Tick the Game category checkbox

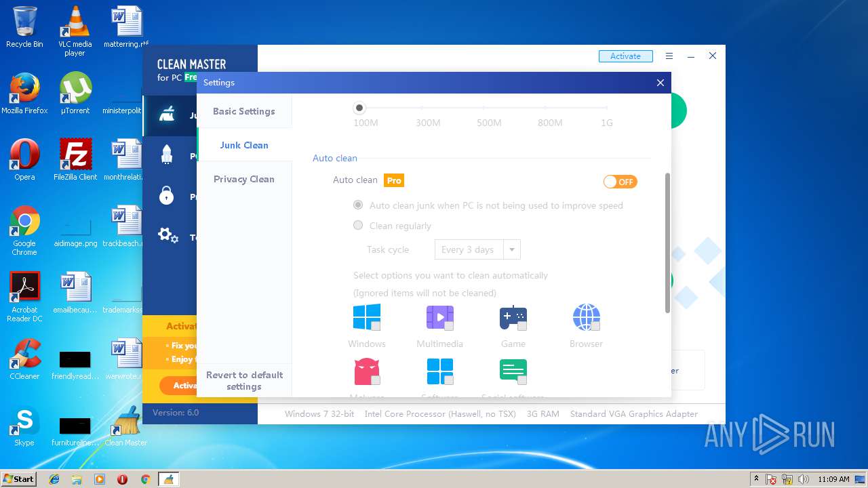point(522,326)
